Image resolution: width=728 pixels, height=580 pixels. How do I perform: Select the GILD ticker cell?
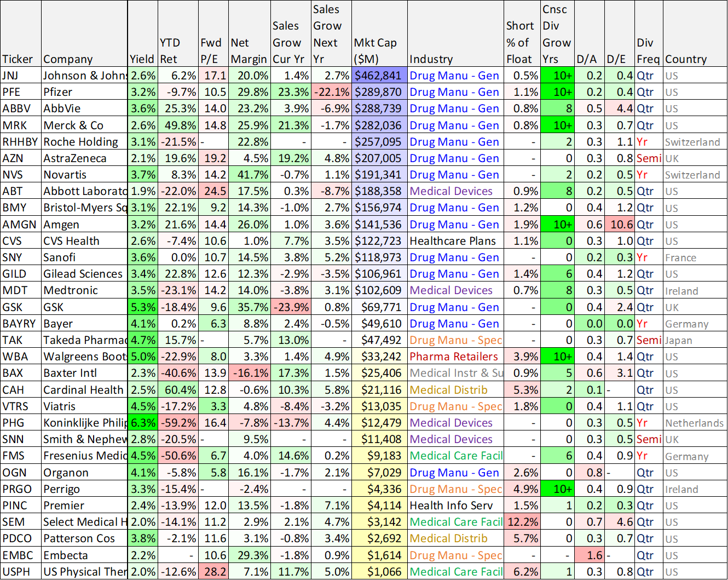[21, 274]
